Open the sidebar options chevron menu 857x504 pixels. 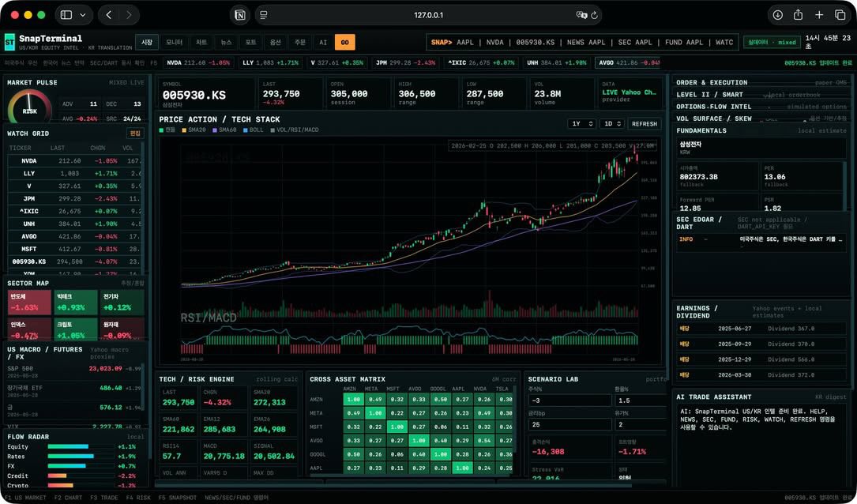point(82,15)
